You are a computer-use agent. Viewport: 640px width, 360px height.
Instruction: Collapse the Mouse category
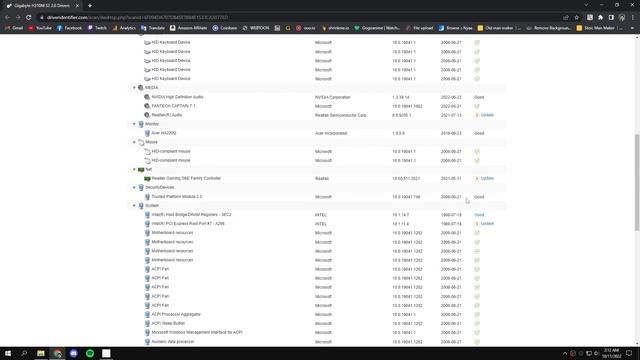point(134,142)
